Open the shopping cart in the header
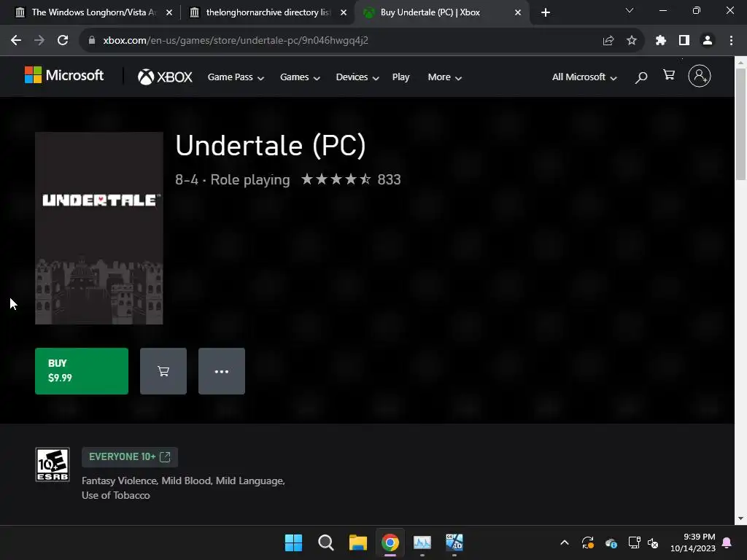 (669, 75)
